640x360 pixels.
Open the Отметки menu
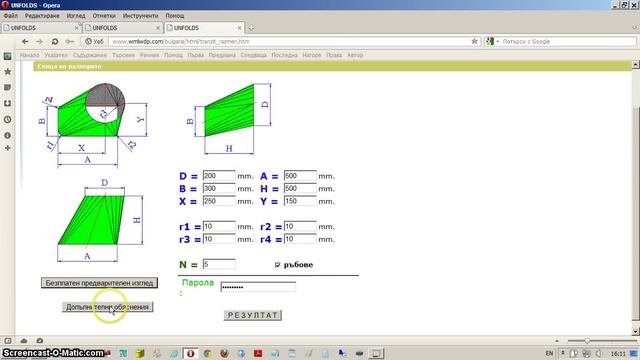tap(104, 16)
